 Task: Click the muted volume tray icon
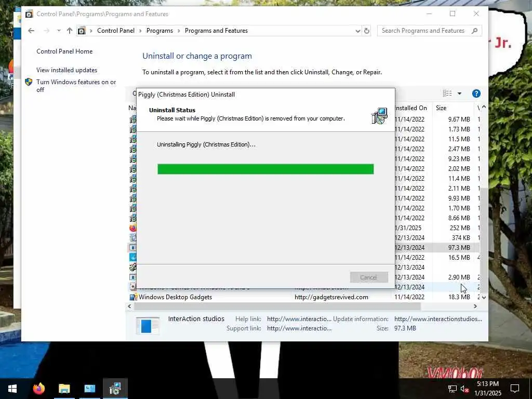click(x=465, y=389)
